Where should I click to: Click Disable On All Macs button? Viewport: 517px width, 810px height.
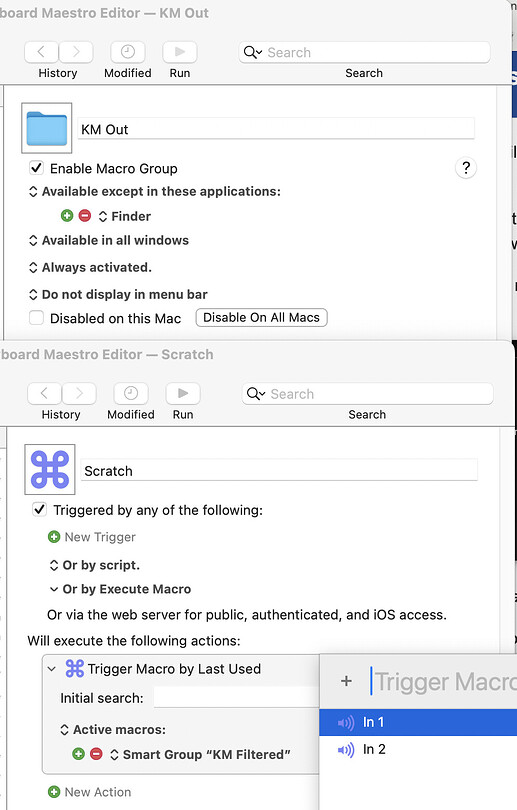click(261, 317)
